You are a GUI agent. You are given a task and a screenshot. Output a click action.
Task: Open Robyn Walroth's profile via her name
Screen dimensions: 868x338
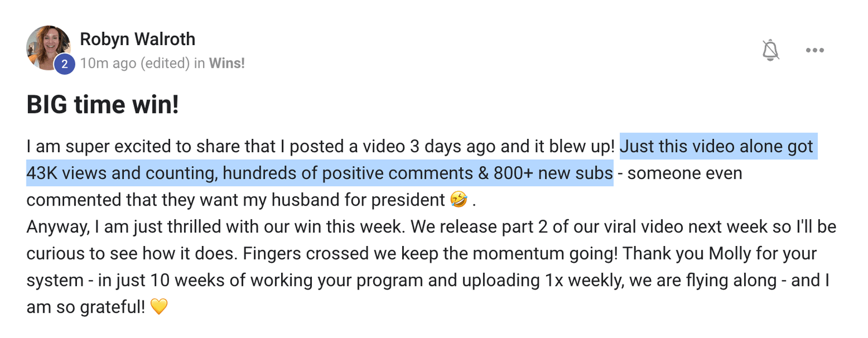click(137, 39)
